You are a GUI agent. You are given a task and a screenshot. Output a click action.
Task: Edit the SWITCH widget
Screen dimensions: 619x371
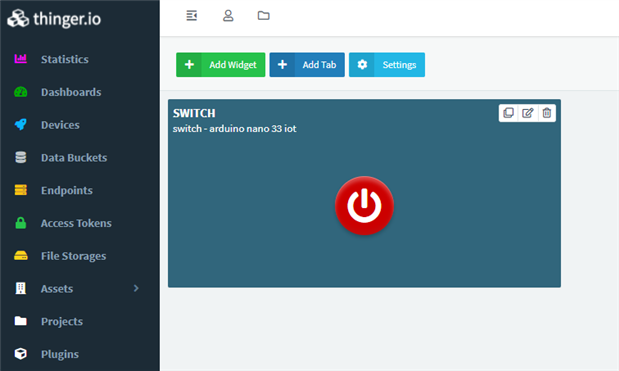click(527, 113)
